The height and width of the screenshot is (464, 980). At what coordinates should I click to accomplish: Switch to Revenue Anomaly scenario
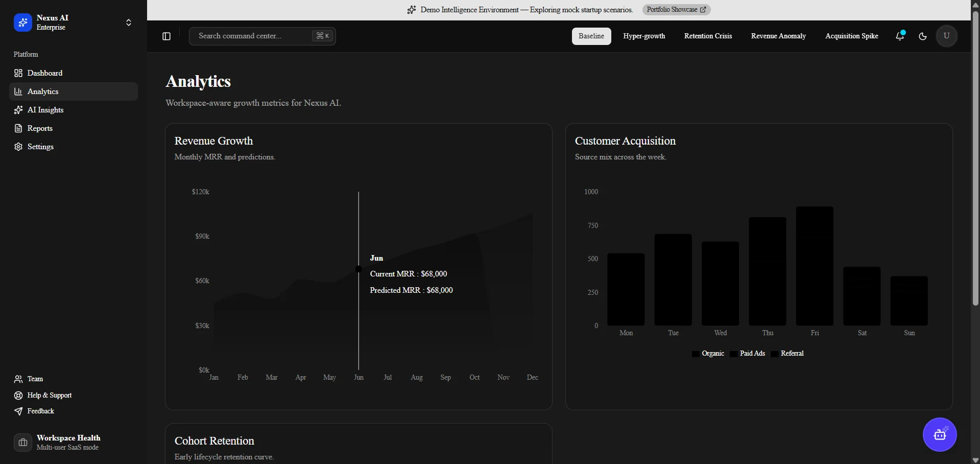coord(778,36)
